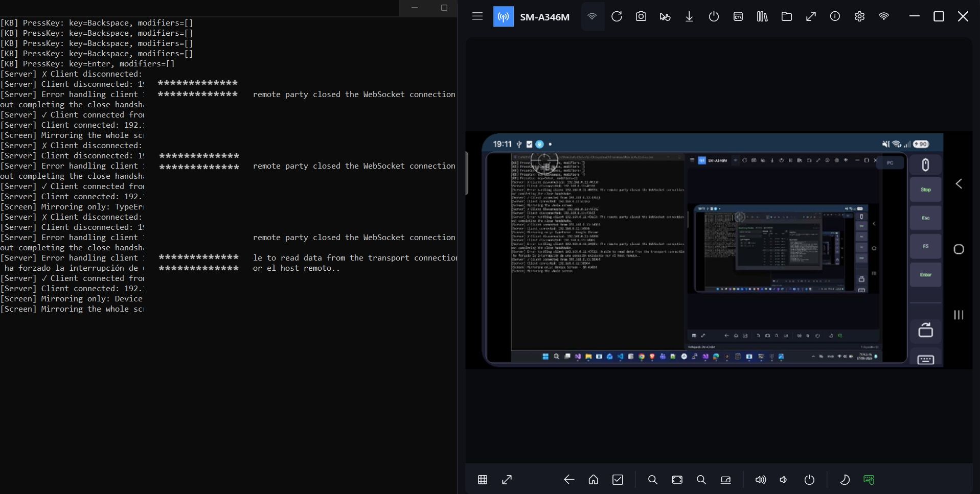Open the keyboard icon on the phone panel
980x494 pixels.
925,360
